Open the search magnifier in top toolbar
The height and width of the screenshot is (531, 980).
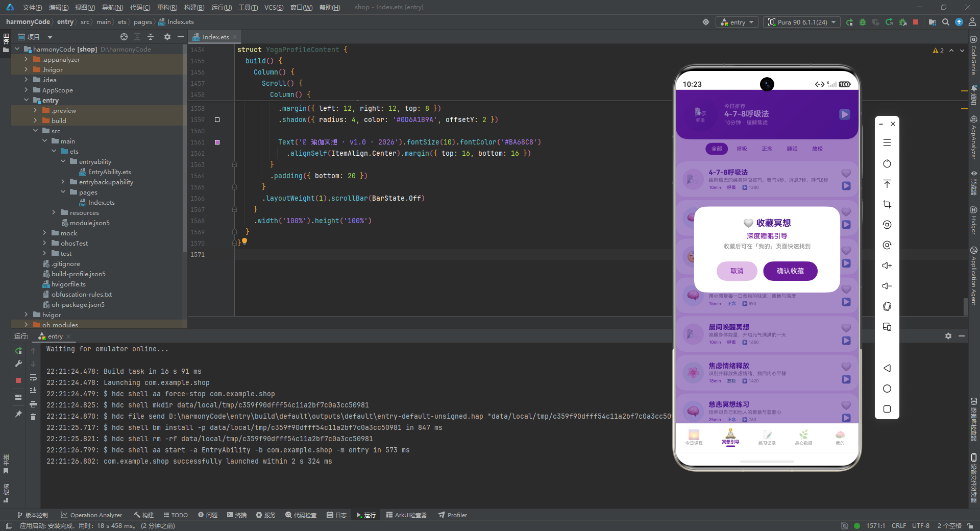[946, 22]
